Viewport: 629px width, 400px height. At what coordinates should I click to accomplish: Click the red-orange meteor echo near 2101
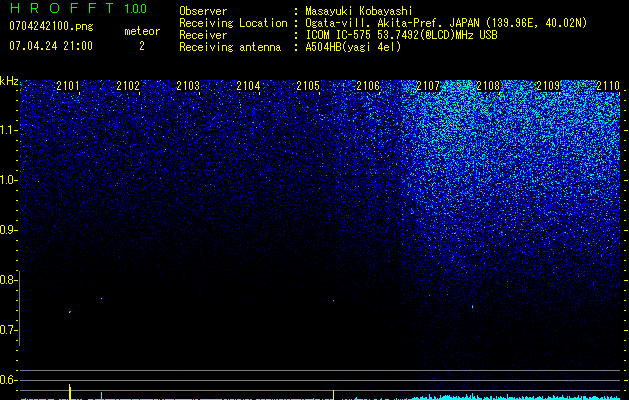click(x=70, y=311)
